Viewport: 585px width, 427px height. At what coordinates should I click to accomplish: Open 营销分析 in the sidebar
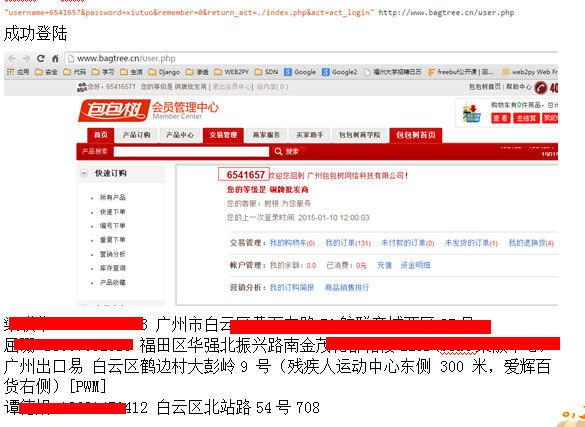tap(113, 254)
